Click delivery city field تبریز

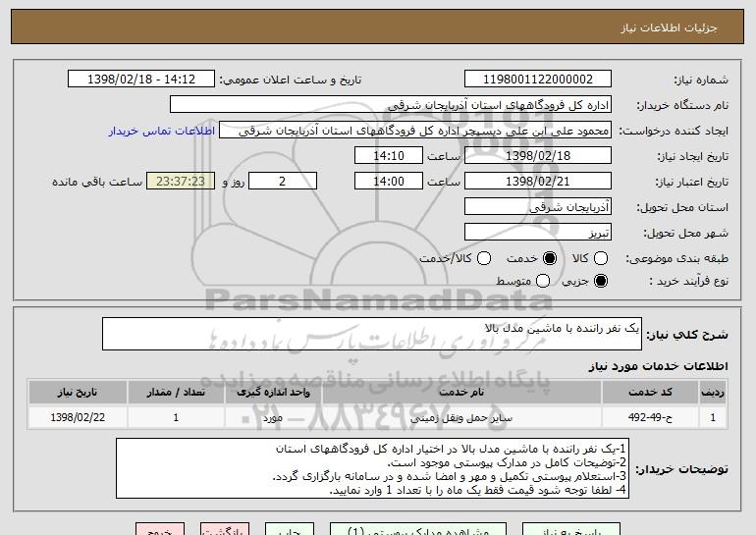click(x=538, y=233)
